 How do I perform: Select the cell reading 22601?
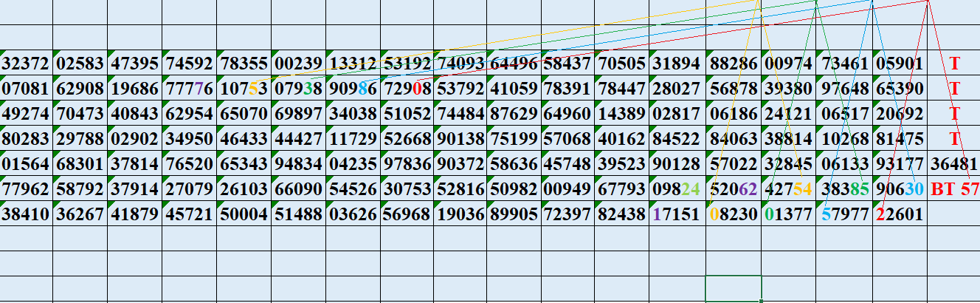pyautogui.click(x=898, y=214)
